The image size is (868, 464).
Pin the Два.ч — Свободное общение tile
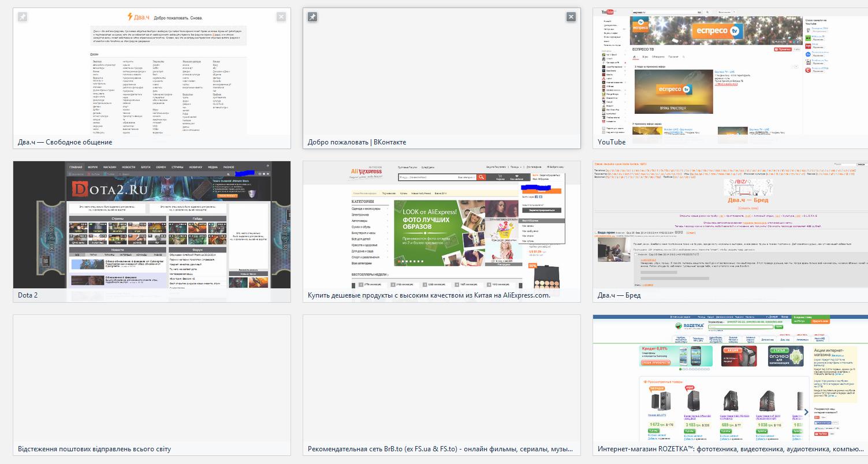tap(23, 17)
